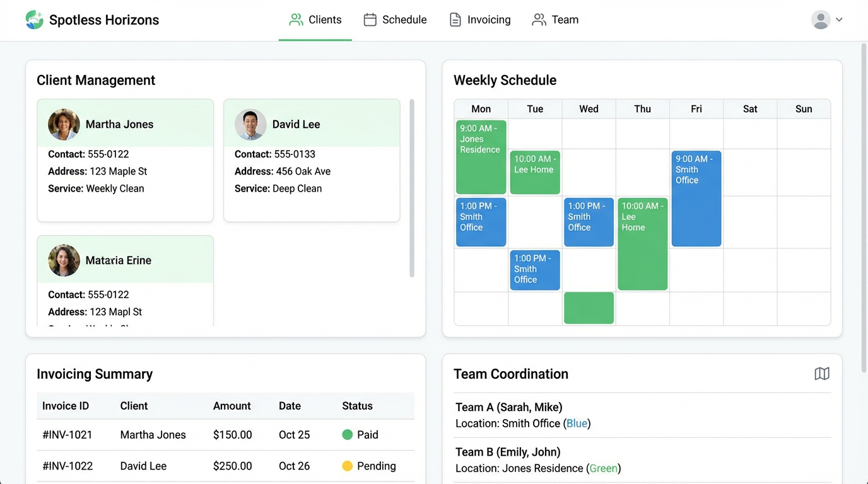Click the calendar icon next to Schedule
The width and height of the screenshot is (868, 484).
(x=370, y=20)
